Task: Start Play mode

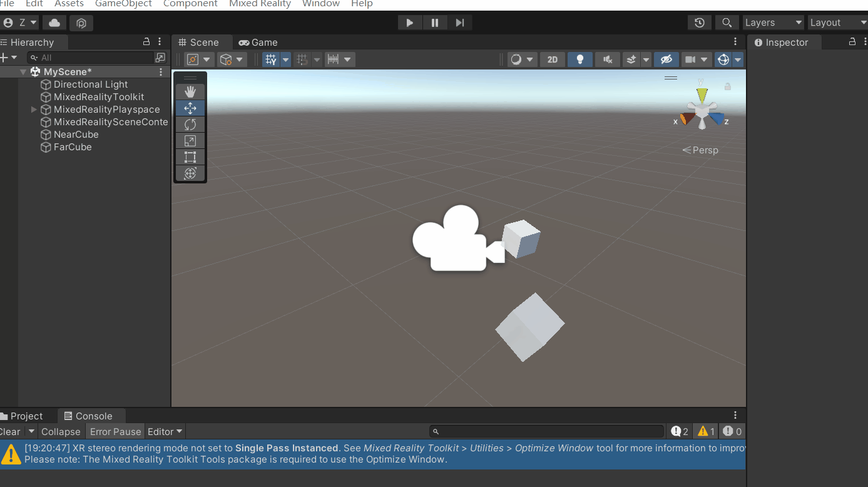Action: tap(410, 23)
